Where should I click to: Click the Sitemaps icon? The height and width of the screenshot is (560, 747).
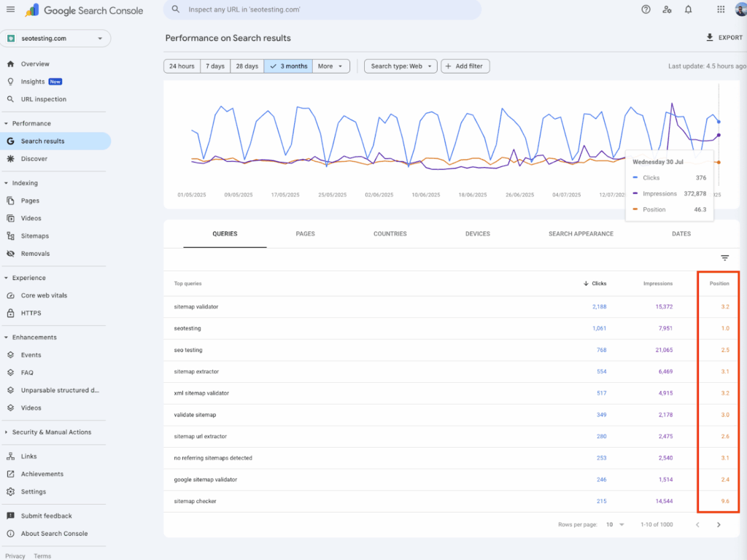[x=10, y=236]
